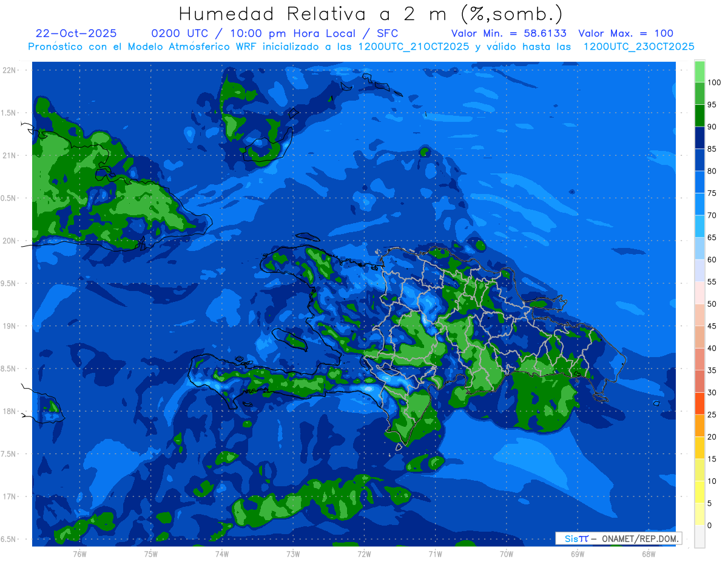
Task: Select the date text '22-Oct-2025'
Action: point(76,33)
